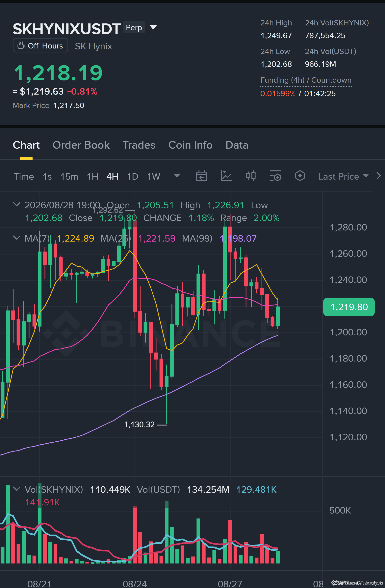Viewport: 385px width, 588px height.
Task: Open the hexagon chart settings icon
Action: pos(300,176)
